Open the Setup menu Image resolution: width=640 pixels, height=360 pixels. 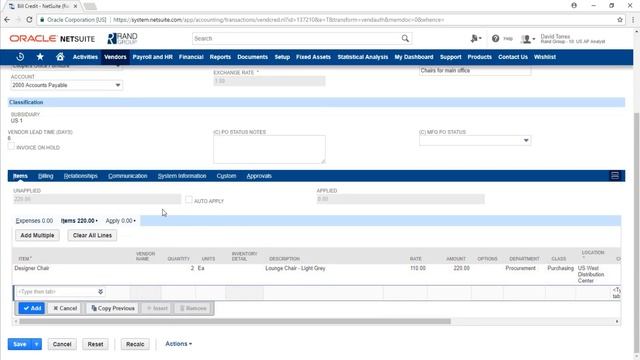coord(282,57)
